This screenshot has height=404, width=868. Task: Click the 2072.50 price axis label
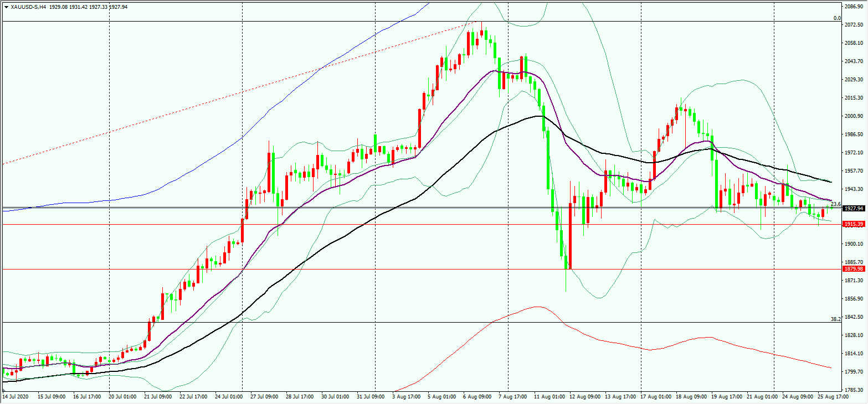pos(854,25)
